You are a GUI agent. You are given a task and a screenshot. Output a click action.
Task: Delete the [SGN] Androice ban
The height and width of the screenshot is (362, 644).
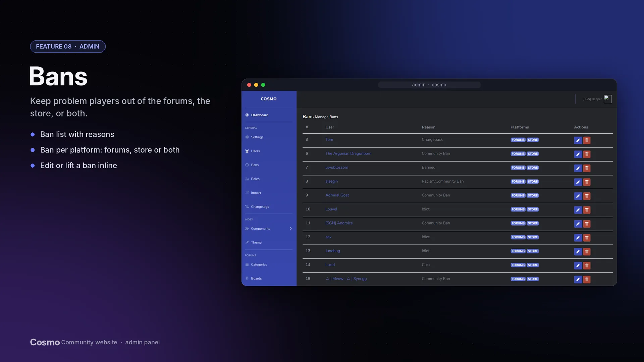[x=587, y=224]
